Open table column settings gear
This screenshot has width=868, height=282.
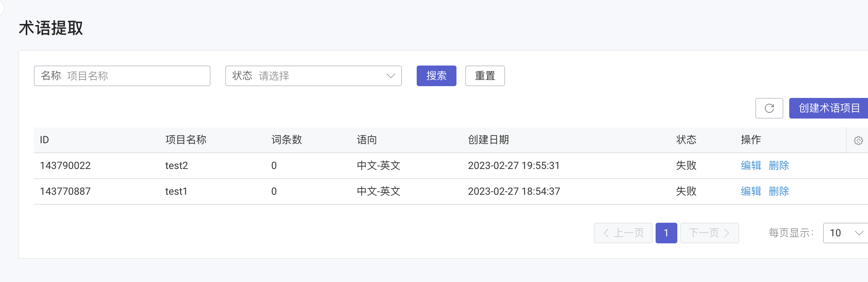(858, 141)
